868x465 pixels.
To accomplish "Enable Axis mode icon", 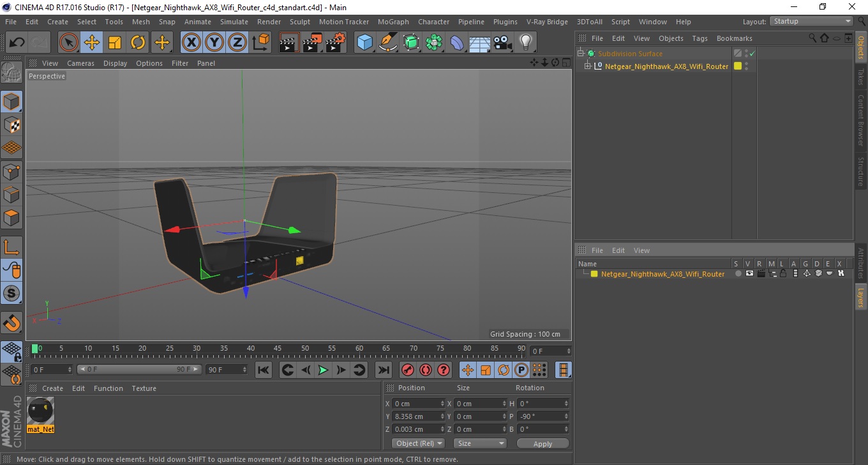I will (x=11, y=247).
